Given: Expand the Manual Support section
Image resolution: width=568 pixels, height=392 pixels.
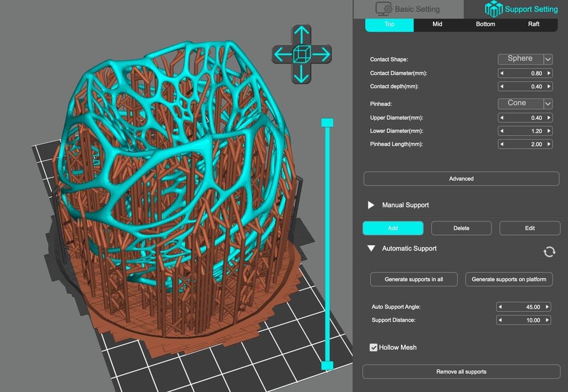Looking at the screenshot, I should [x=371, y=206].
